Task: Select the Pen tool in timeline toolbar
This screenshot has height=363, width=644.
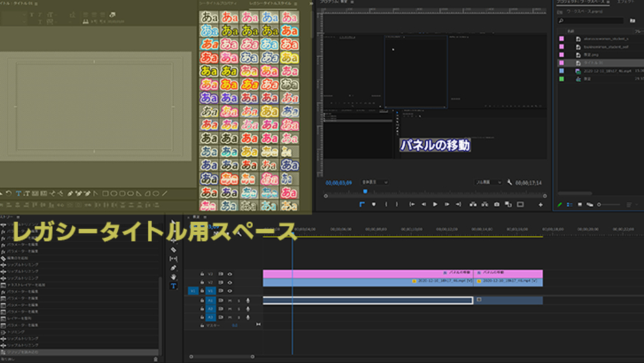Action: 173,268
